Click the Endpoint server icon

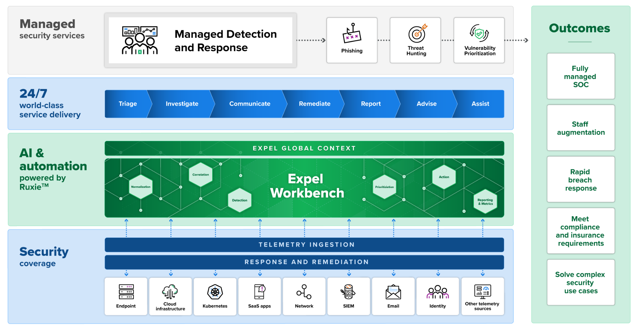(126, 292)
